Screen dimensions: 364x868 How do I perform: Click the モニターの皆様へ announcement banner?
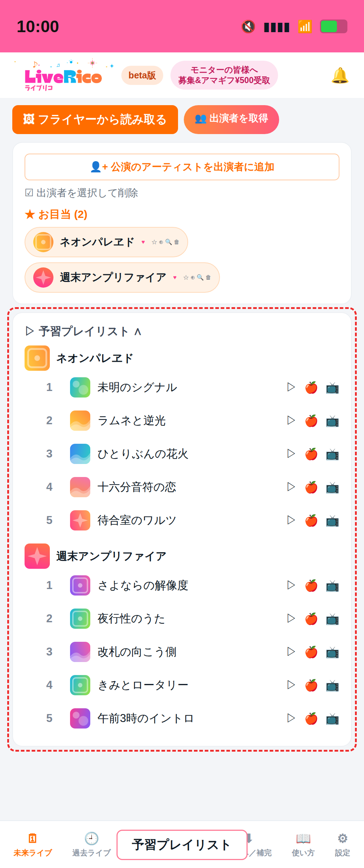click(x=224, y=75)
